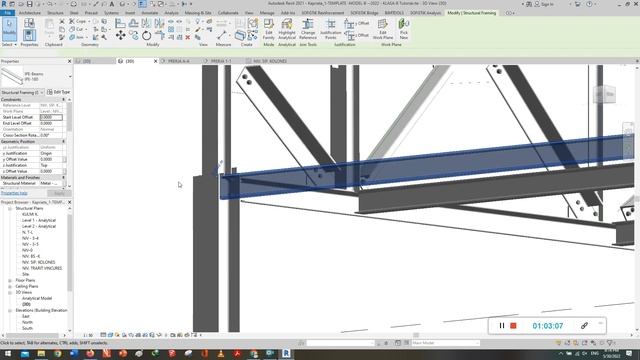Click the Project Browser horizontal scrollbar
640x360 pixels.
[x=33, y=336]
